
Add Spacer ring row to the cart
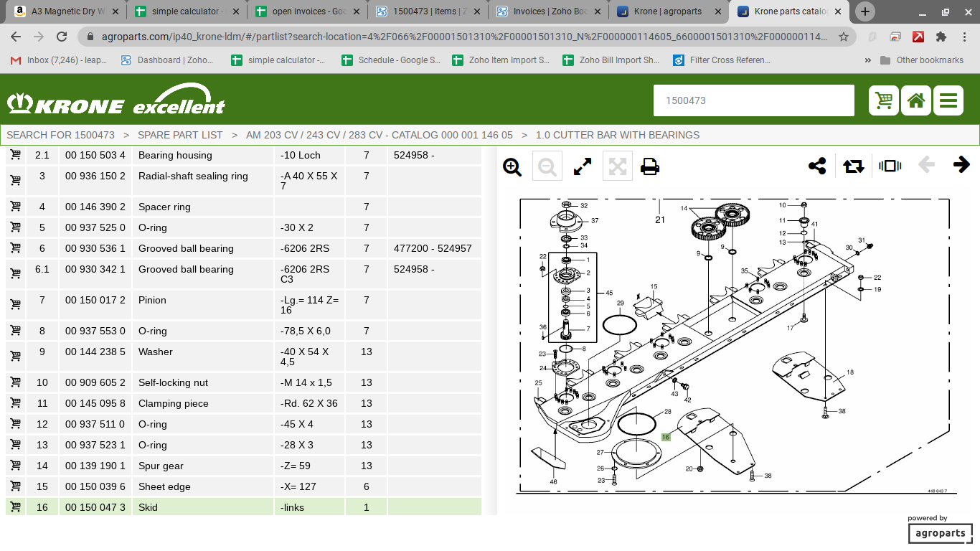click(15, 206)
